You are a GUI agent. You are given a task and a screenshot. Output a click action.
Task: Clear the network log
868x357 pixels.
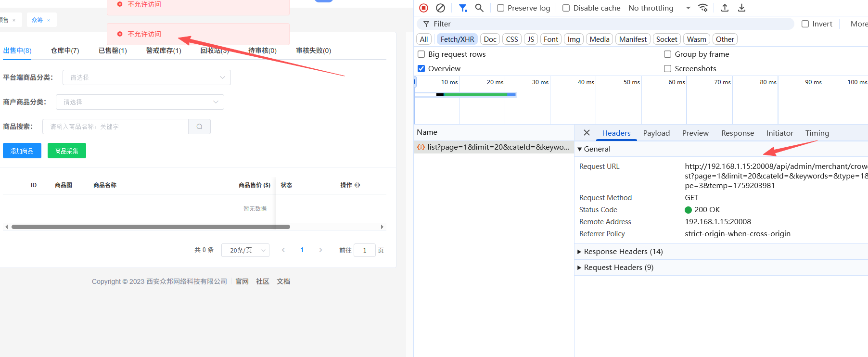[440, 8]
